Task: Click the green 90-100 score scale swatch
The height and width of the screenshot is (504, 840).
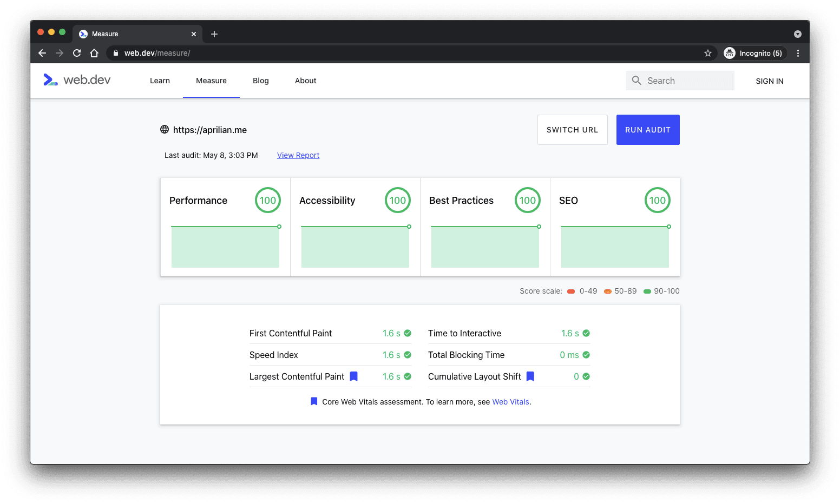Action: pyautogui.click(x=647, y=291)
